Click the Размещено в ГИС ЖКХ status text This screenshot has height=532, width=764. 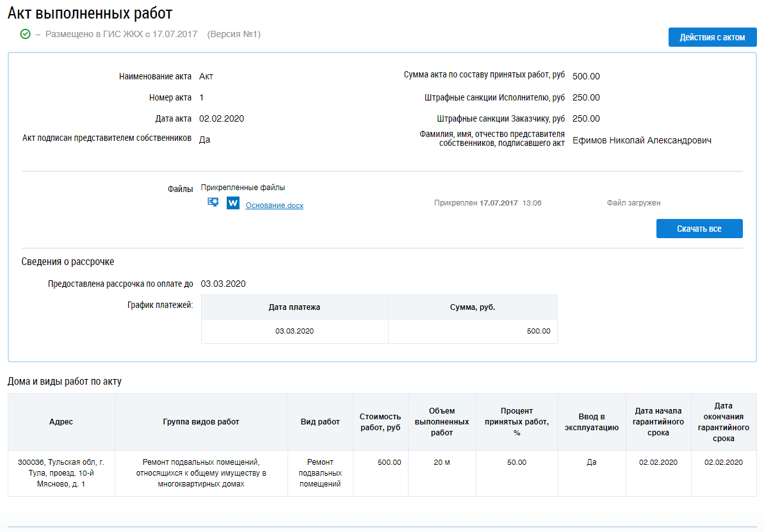pyautogui.click(x=121, y=34)
